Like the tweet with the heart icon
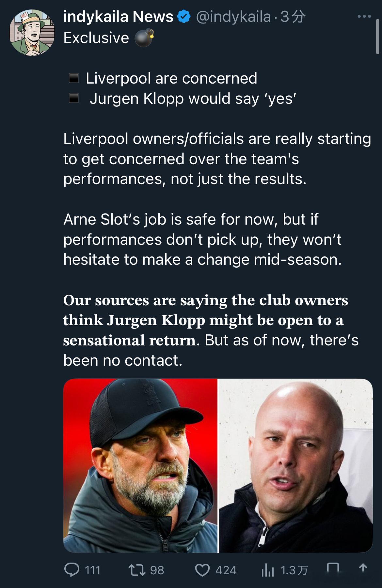 [202, 570]
